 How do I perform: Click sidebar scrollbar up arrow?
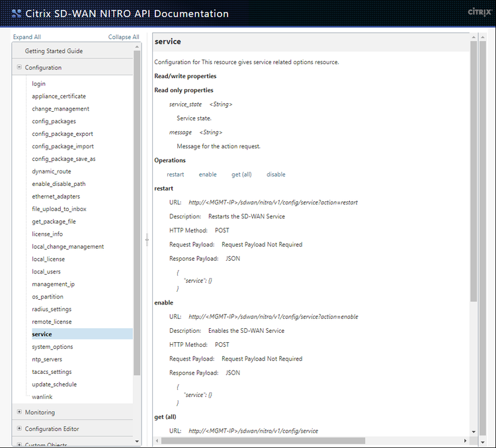[x=137, y=47]
